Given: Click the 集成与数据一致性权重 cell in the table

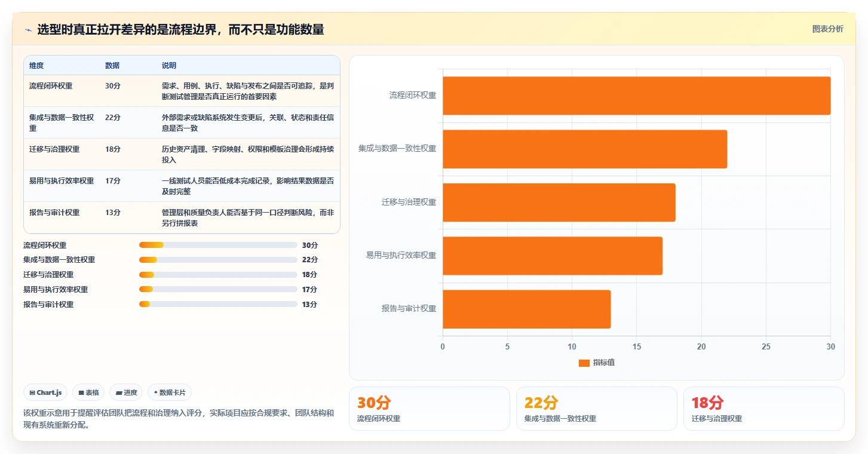Looking at the screenshot, I should [x=62, y=123].
